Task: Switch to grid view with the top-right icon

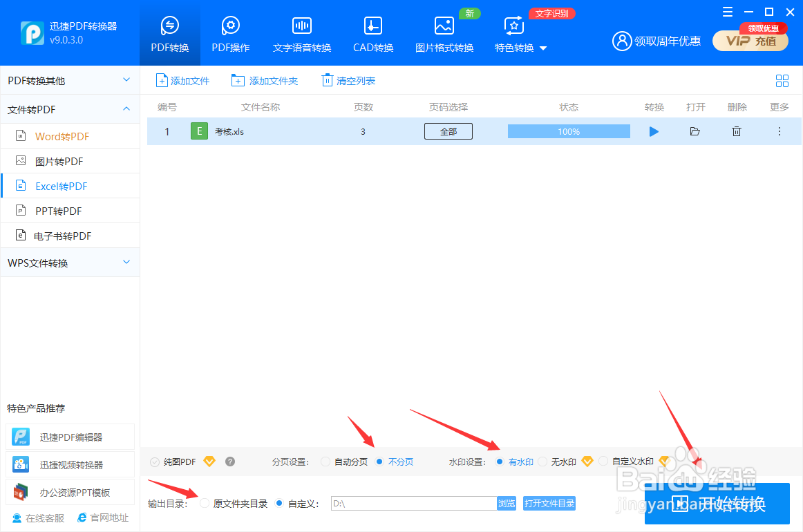Action: click(782, 80)
